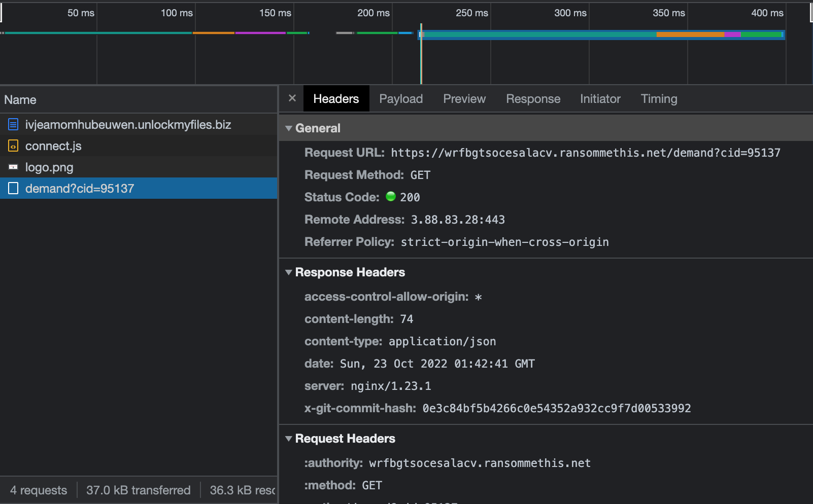Collapse the General section triangle
Screen dimensions: 813x504
click(289, 128)
